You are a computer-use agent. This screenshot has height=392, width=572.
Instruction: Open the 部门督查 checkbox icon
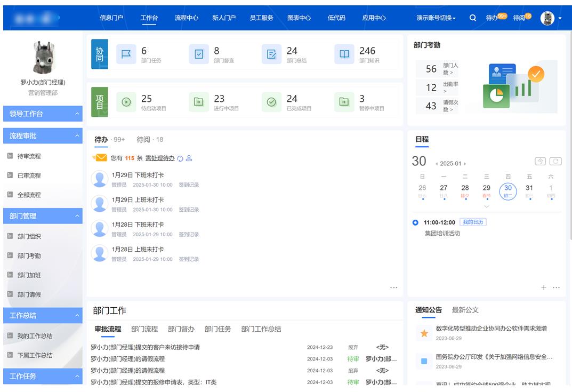click(x=199, y=54)
